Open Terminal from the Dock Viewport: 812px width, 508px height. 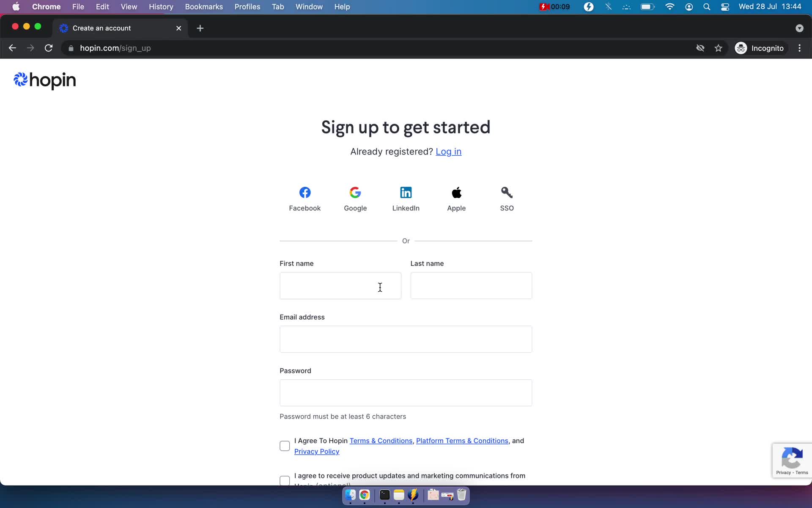pyautogui.click(x=384, y=495)
